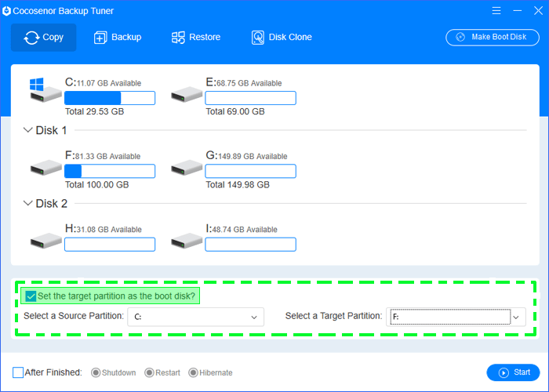Open the Source Partition dropdown
The image size is (549, 392).
click(x=195, y=317)
